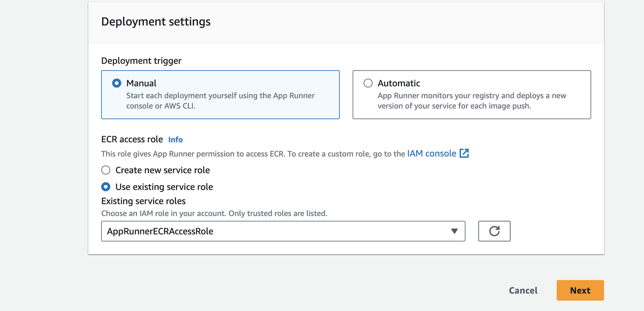Open the AppRunnerECRAccessRole combo box
The height and width of the screenshot is (311, 644).
273,231
